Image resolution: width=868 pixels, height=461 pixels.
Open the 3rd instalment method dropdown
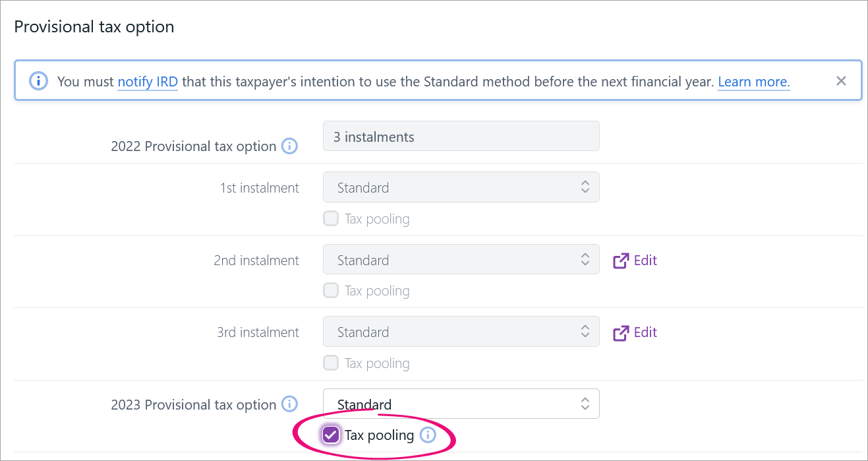click(x=461, y=332)
